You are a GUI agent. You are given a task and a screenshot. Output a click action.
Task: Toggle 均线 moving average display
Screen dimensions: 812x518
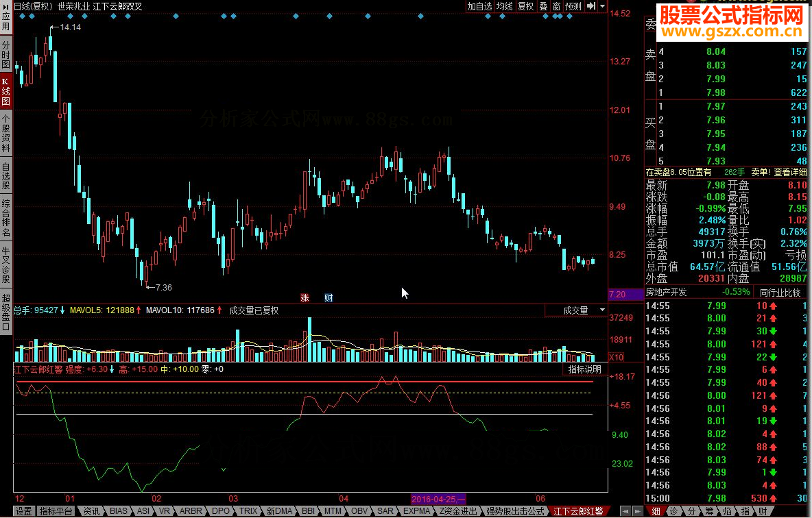[x=505, y=6]
